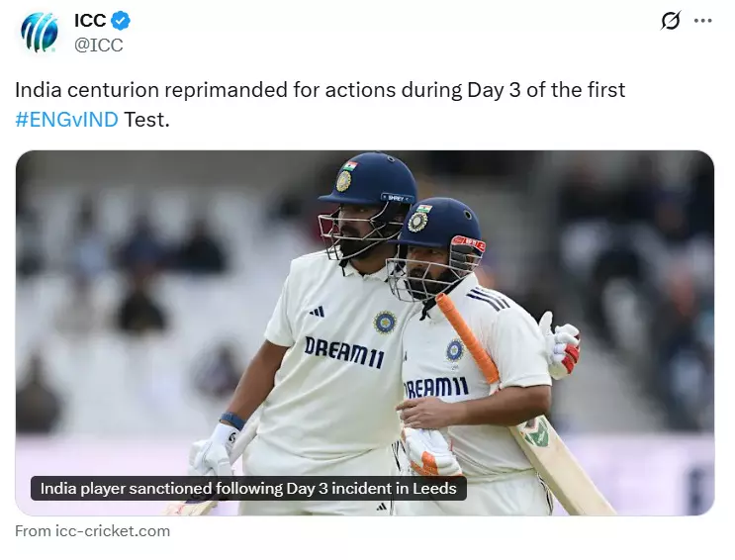Open the ICC profile avatar
The height and width of the screenshot is (560, 735).
[x=40, y=33]
